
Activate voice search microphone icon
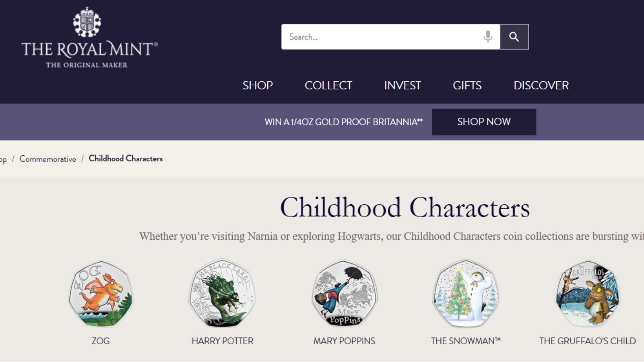(488, 37)
